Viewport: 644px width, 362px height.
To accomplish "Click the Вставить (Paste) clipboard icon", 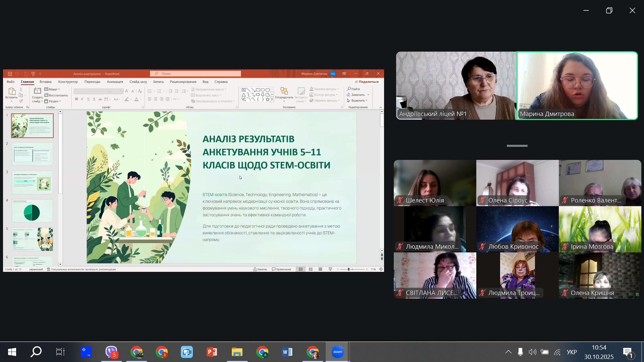I will (x=11, y=91).
